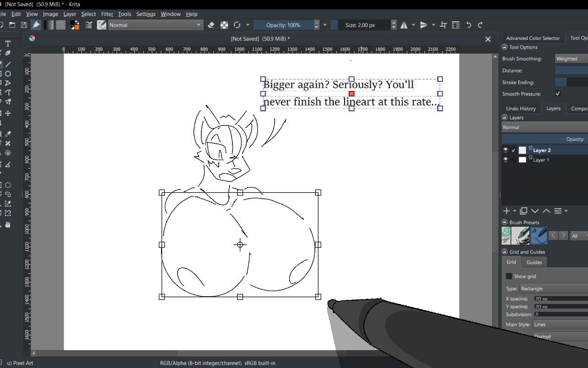588x368 pixels.
Task: Uncheck the Smooth Pressure checkbox
Action: pos(557,94)
